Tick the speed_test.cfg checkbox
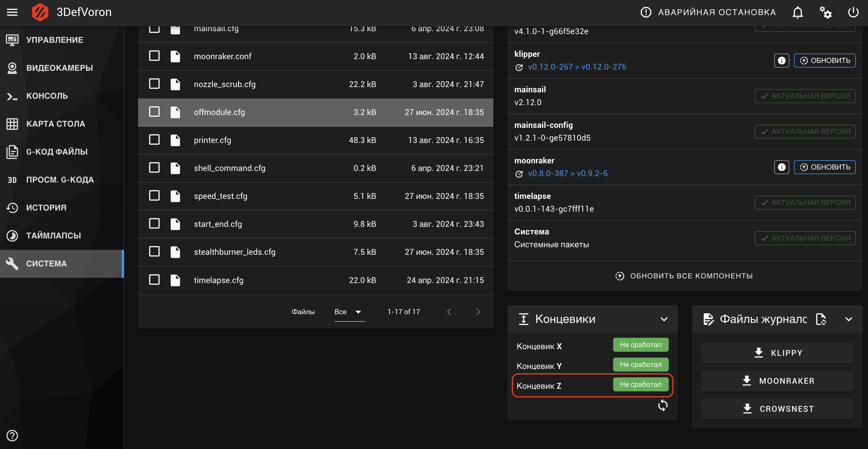 pyautogui.click(x=154, y=196)
